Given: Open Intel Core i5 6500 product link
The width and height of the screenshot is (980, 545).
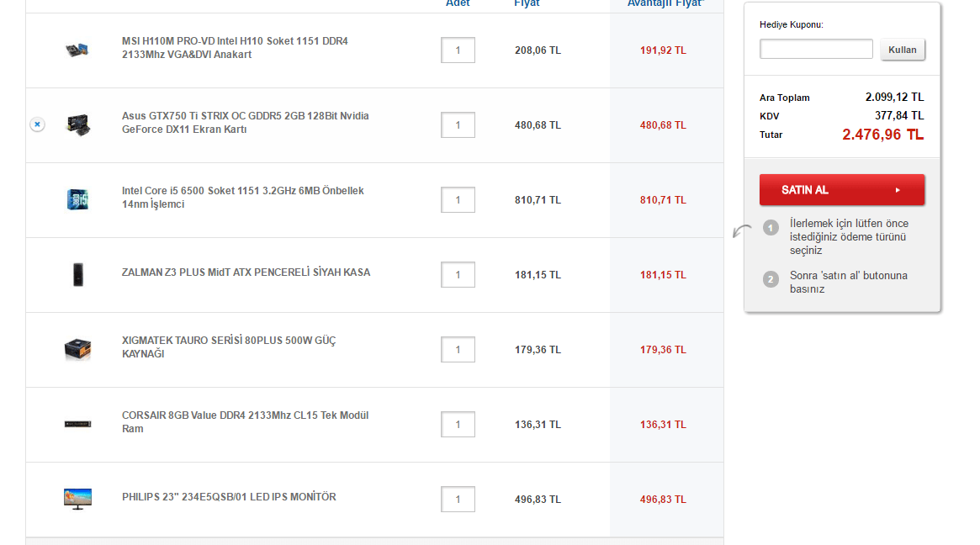Looking at the screenshot, I should click(242, 198).
